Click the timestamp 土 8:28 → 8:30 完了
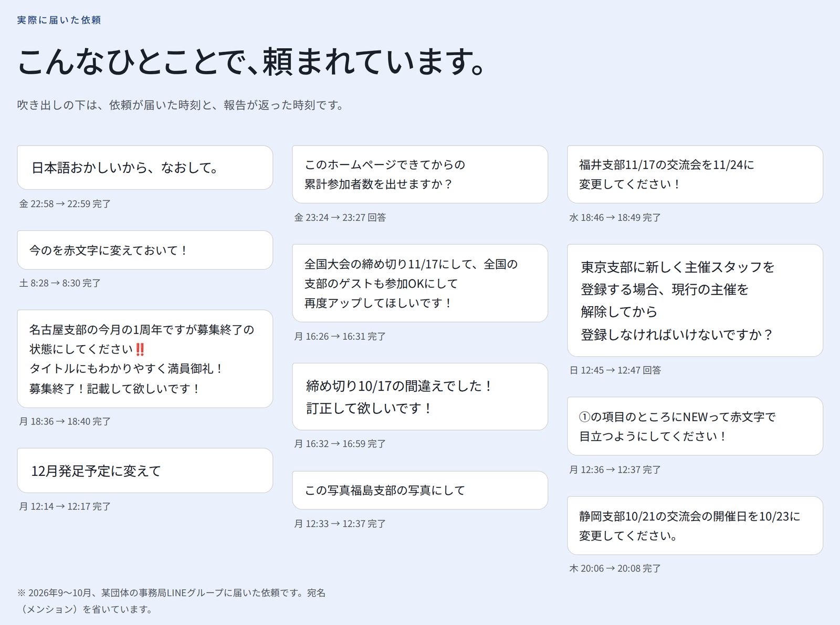Screen dimensions: 840x625 [x=60, y=283]
